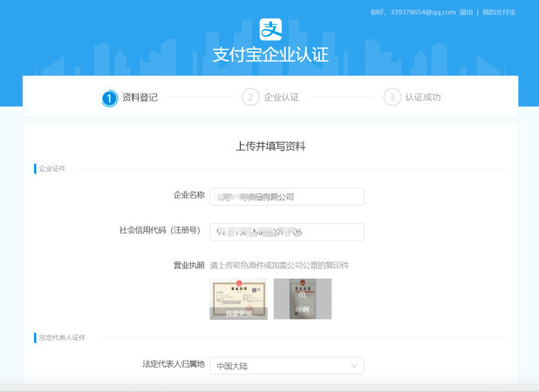
Task: Click the 资料登记 step label
Action: [140, 98]
